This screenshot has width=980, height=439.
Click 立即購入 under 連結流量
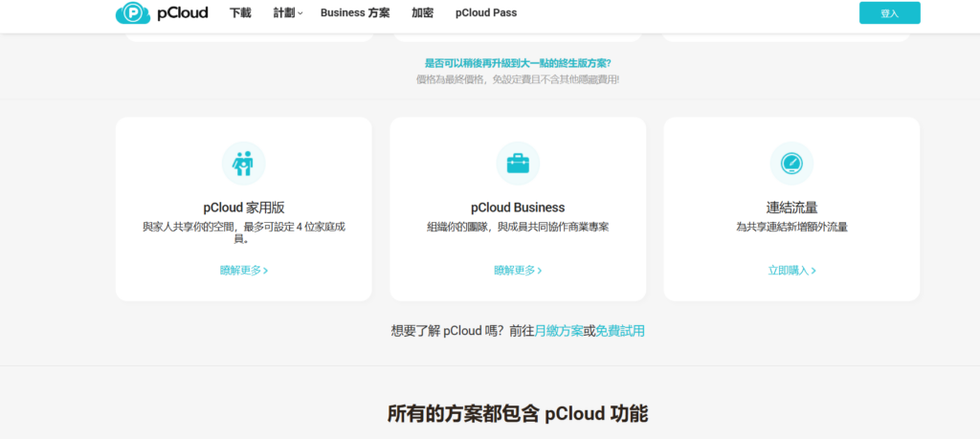click(x=791, y=271)
